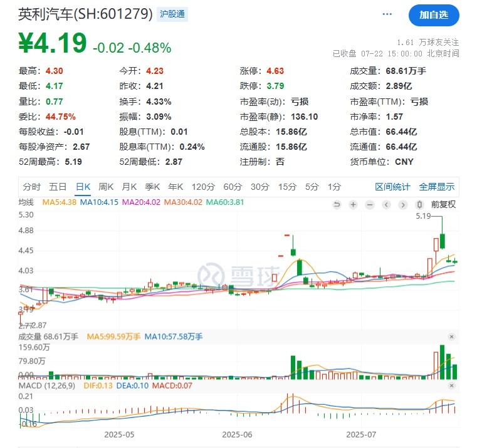The height and width of the screenshot is (448, 487).
Task: Close the MACD indicator panel
Action: pos(452,386)
